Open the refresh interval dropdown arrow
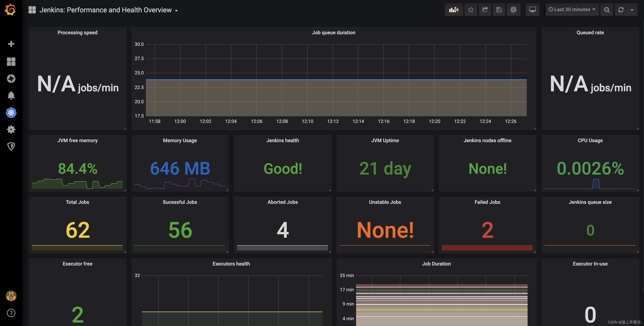This screenshot has height=326, width=644. tap(632, 10)
